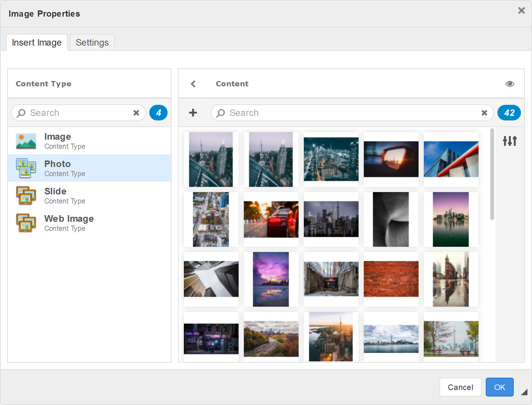Click the Photo content type icon
The height and width of the screenshot is (405, 532).
click(25, 168)
